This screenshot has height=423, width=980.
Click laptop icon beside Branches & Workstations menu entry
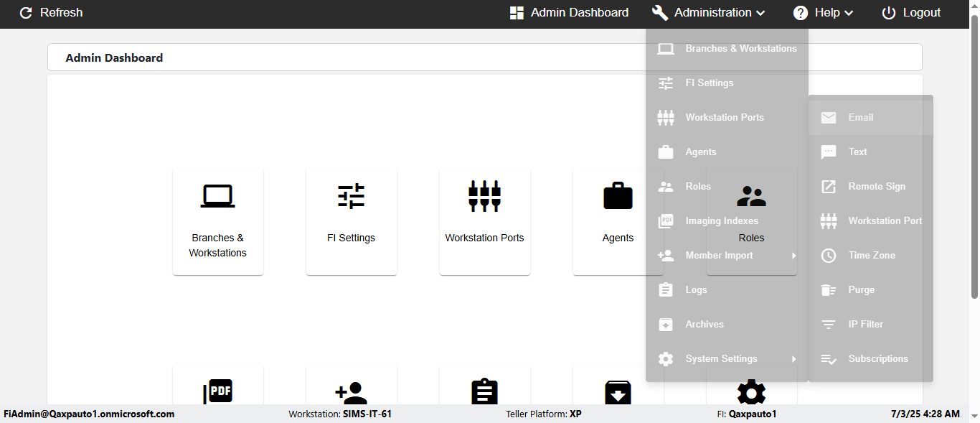coord(666,49)
